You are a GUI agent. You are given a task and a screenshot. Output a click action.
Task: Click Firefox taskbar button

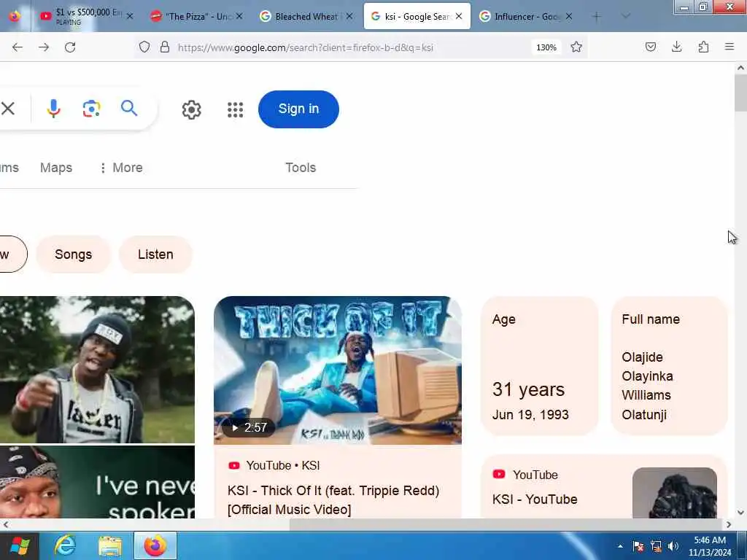pyautogui.click(x=155, y=545)
